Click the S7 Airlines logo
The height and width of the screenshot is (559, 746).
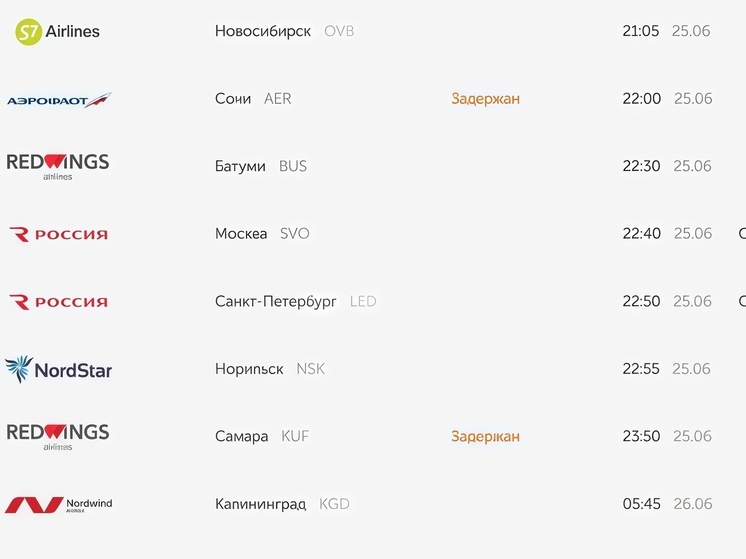(x=58, y=31)
